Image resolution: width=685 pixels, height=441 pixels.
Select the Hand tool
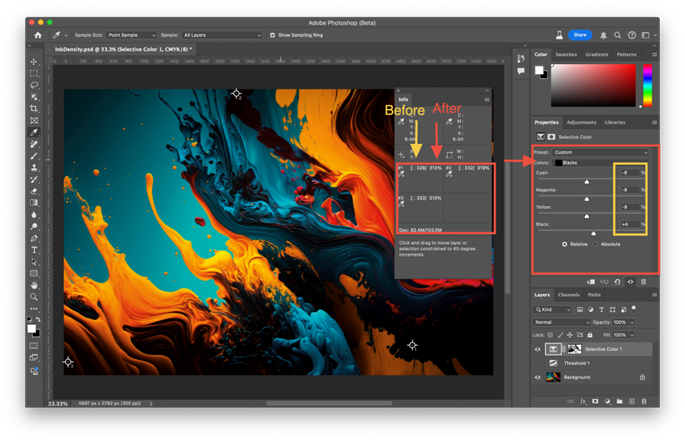(x=34, y=285)
